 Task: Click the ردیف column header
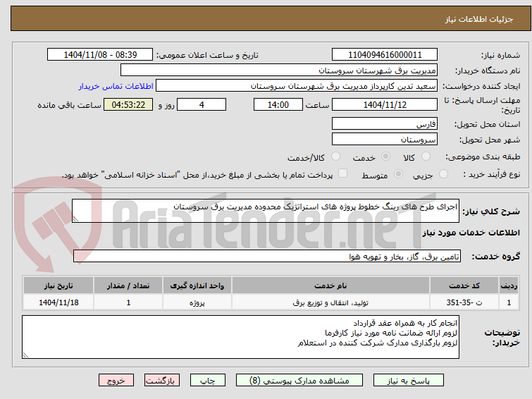(x=509, y=286)
